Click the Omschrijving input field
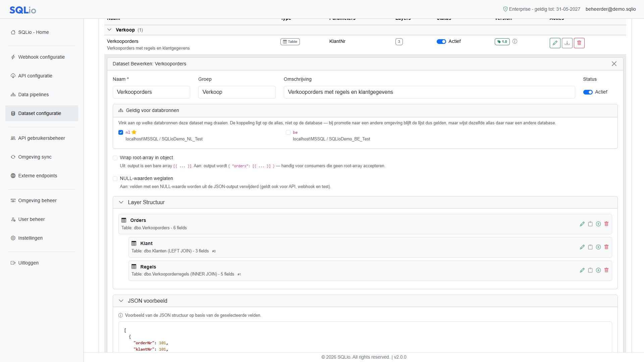This screenshot has width=644, height=362. click(429, 92)
